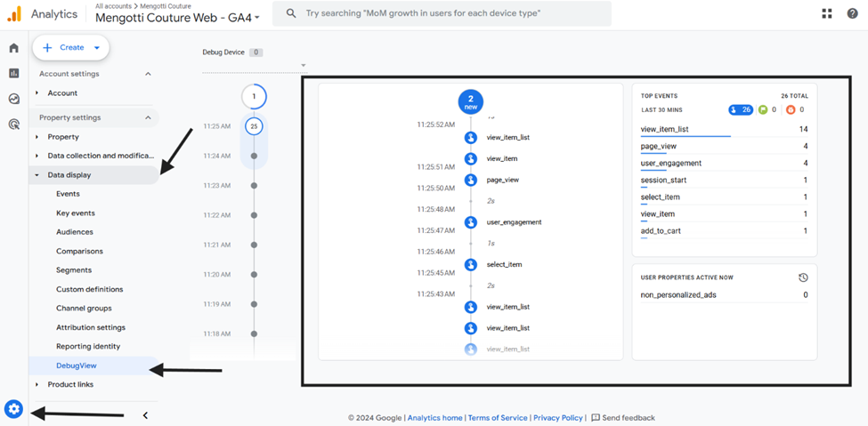The height and width of the screenshot is (426, 868).
Task: Open the Debug Device dropdown arrow
Action: (304, 65)
